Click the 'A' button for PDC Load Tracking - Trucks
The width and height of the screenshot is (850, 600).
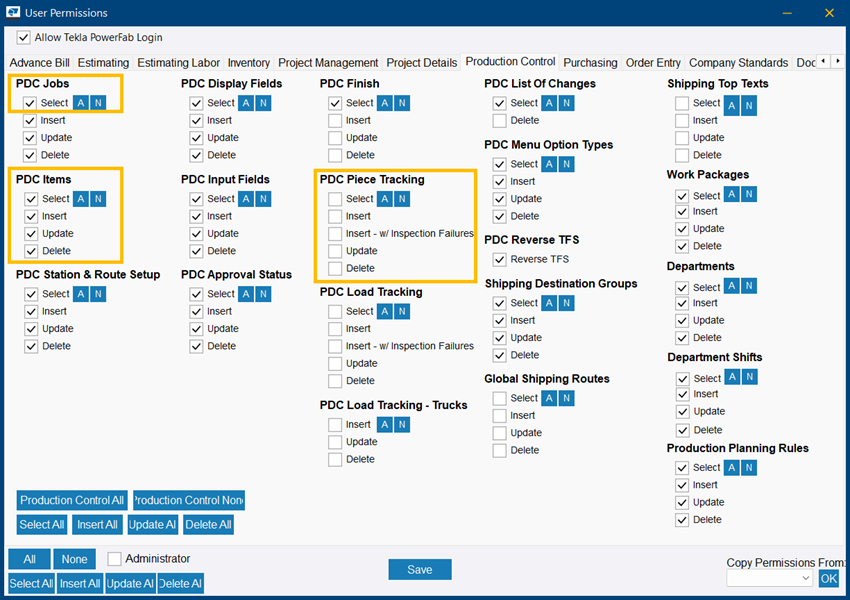tap(385, 424)
